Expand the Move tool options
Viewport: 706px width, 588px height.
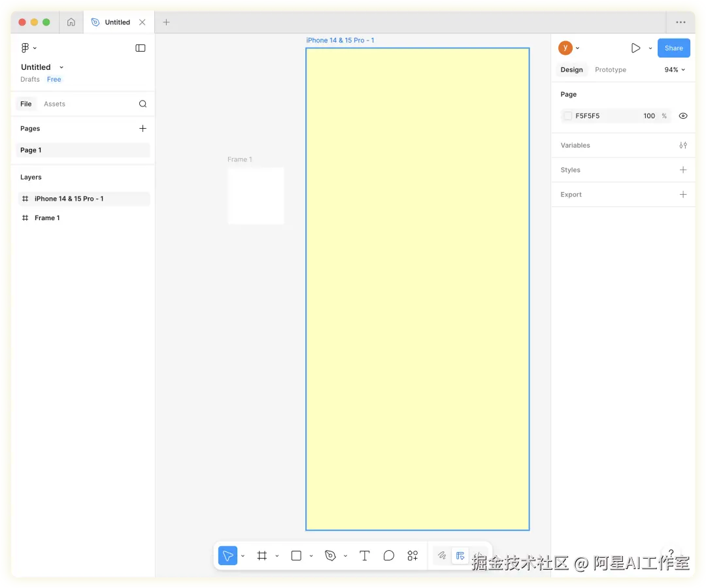click(x=243, y=557)
